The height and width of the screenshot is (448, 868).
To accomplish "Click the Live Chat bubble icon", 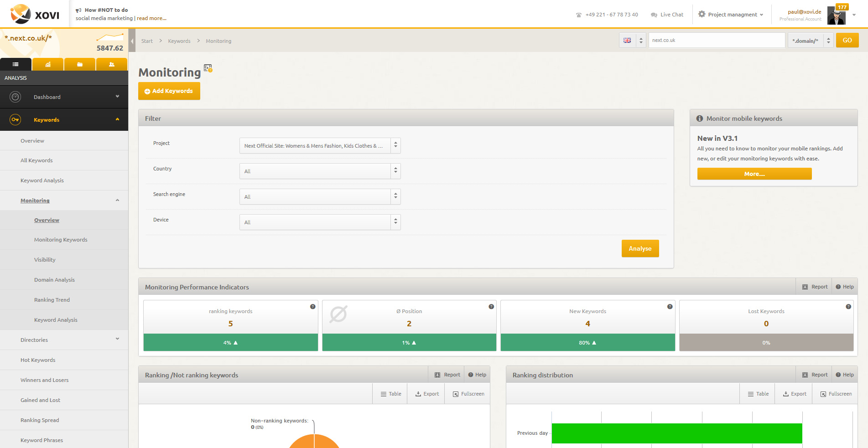I will pyautogui.click(x=654, y=15).
